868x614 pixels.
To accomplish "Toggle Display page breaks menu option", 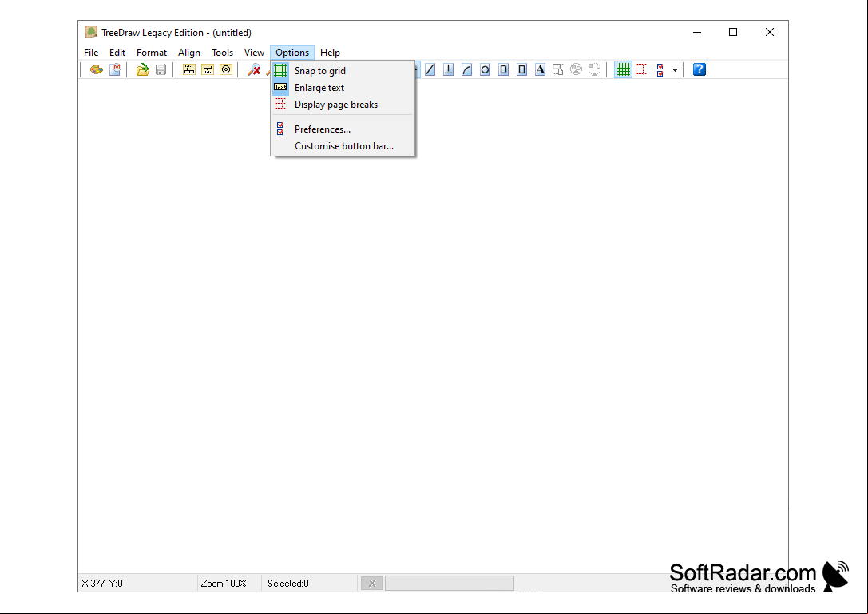I will pyautogui.click(x=343, y=105).
